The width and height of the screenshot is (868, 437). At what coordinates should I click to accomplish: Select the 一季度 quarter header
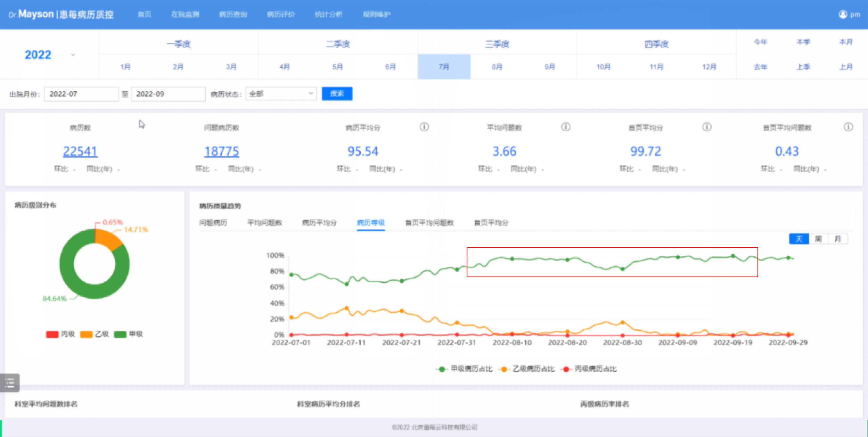click(179, 44)
